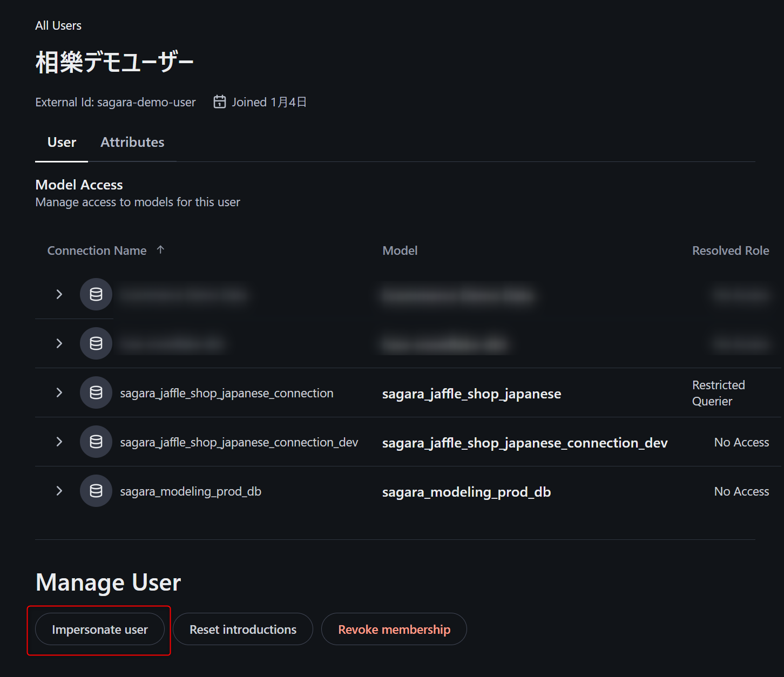This screenshot has width=784, height=677.
Task: Click the Impersonate user button
Action: 100,629
